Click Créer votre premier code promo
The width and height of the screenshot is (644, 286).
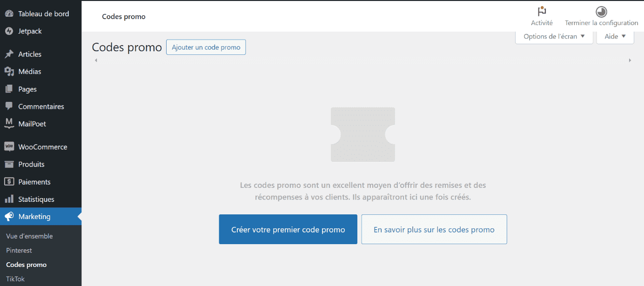click(288, 229)
